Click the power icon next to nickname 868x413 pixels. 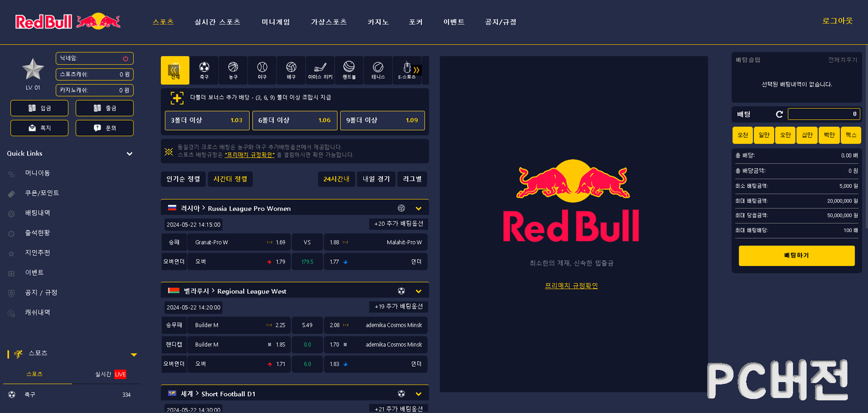(126, 59)
